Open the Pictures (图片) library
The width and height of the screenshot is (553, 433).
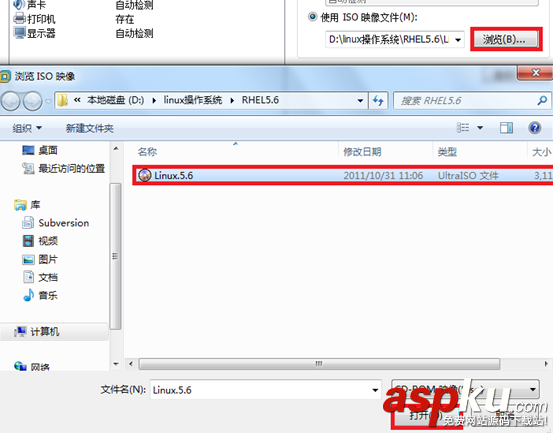click(40, 259)
